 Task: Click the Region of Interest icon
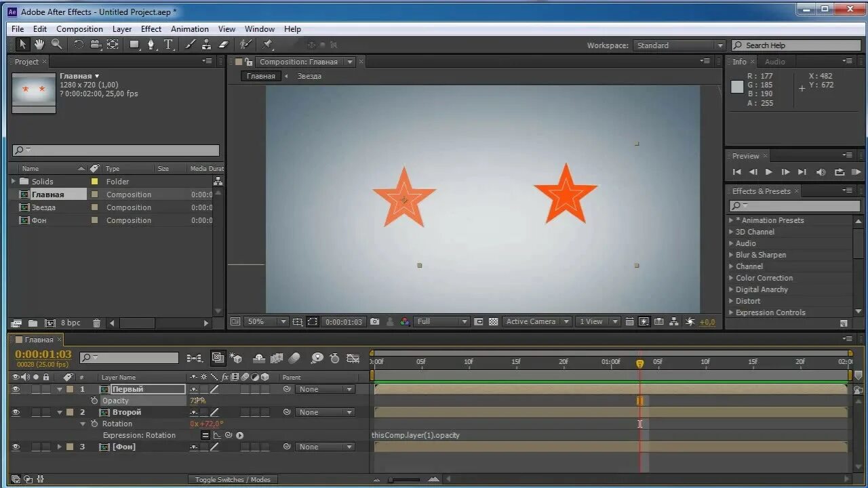tap(312, 322)
